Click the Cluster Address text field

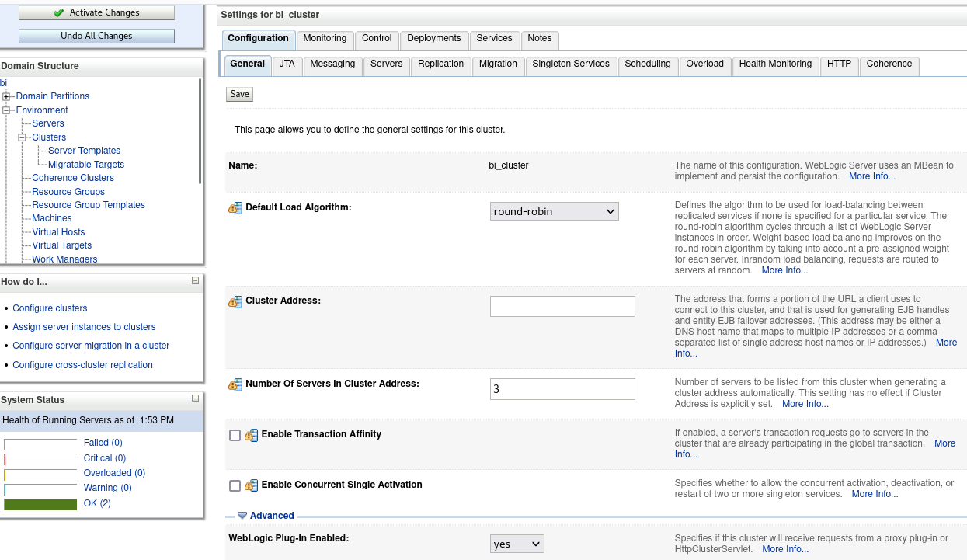[562, 306]
